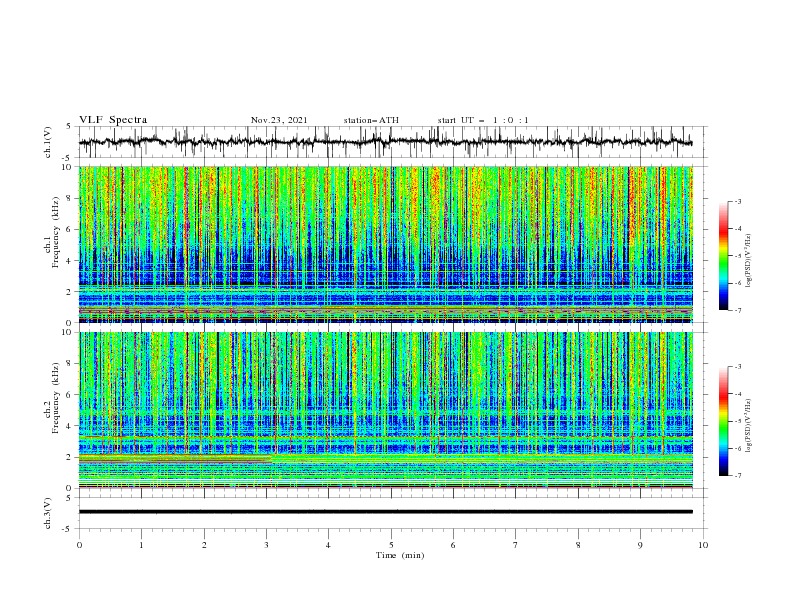Click time axis tick label "1"
Viewport: 792px width, 612px height.
click(x=141, y=545)
